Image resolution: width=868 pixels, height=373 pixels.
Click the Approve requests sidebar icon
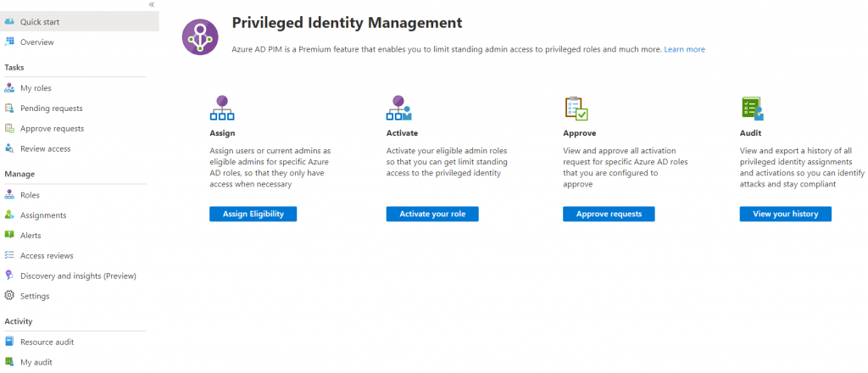tap(8, 128)
